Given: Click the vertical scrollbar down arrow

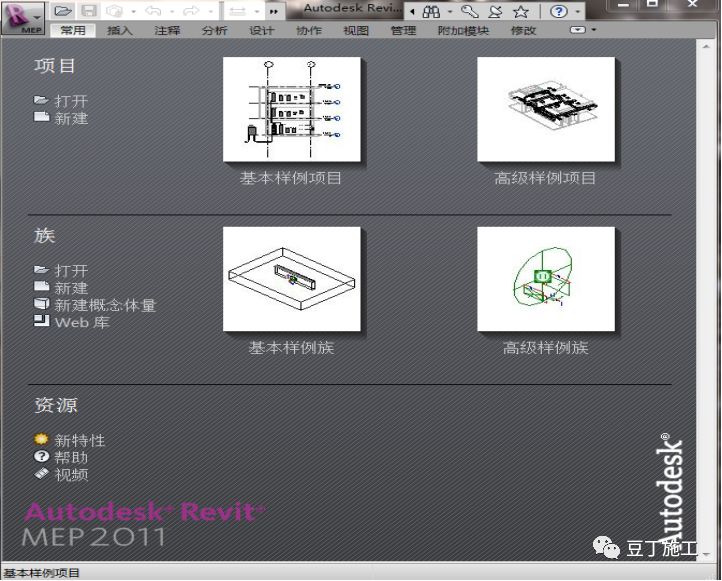Looking at the screenshot, I should pos(706,555).
